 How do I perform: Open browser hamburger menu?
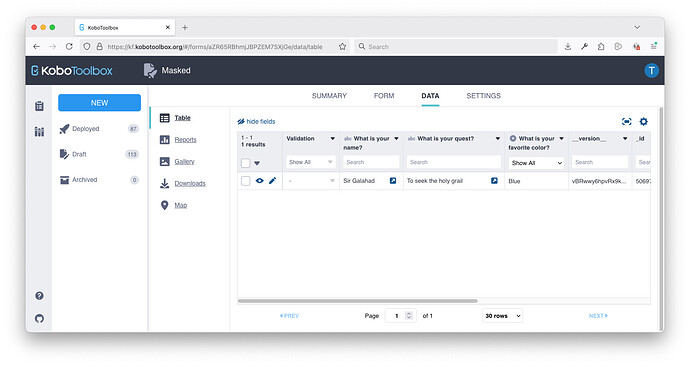pos(653,47)
